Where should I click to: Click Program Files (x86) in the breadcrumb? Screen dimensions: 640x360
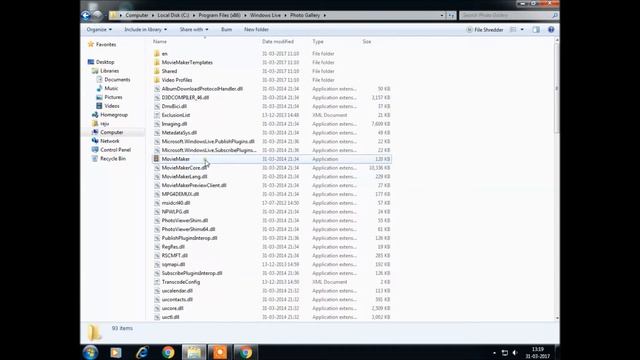pyautogui.click(x=220, y=16)
